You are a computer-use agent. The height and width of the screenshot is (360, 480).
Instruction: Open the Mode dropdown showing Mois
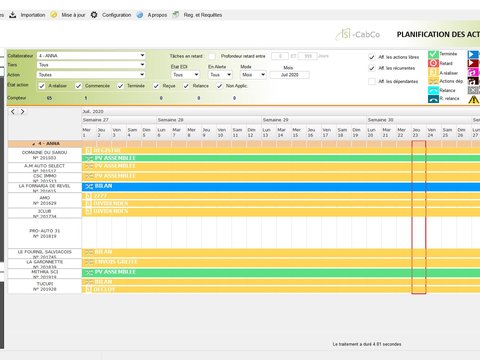(253, 75)
